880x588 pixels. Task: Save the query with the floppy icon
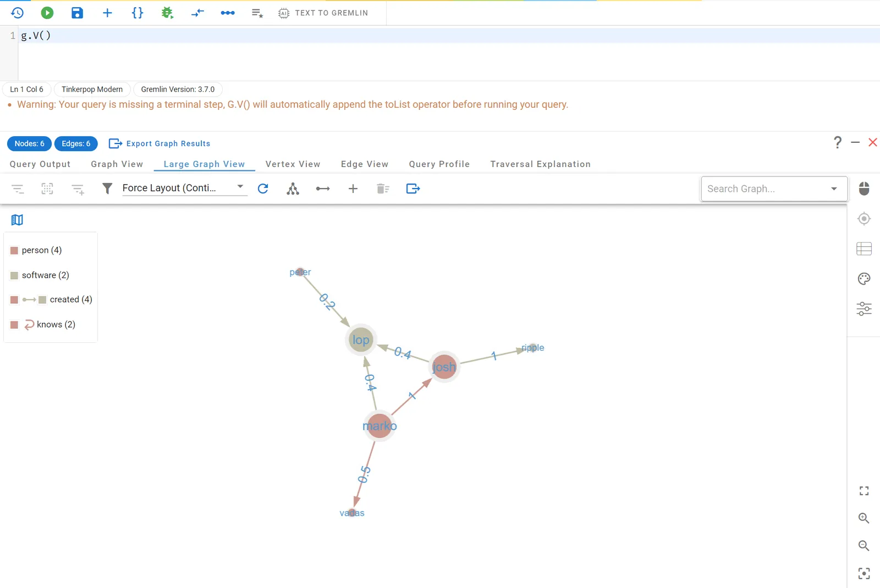(x=77, y=13)
